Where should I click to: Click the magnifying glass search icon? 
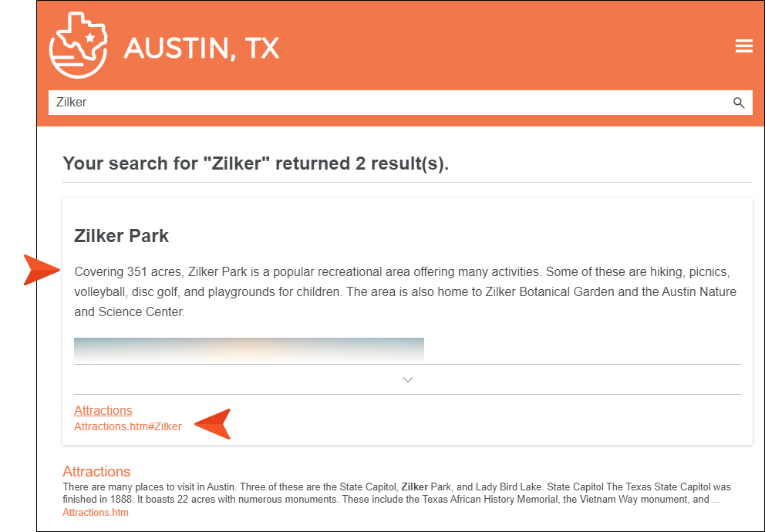pyautogui.click(x=738, y=103)
